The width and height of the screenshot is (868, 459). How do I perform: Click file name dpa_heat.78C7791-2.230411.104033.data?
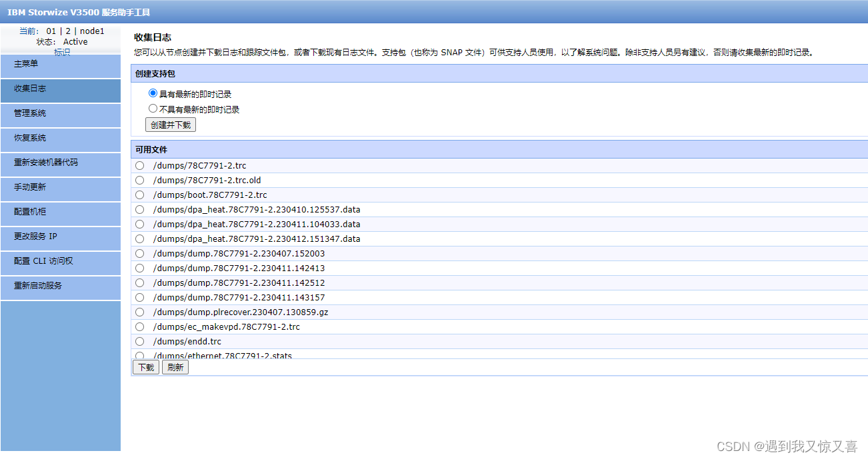pos(257,225)
